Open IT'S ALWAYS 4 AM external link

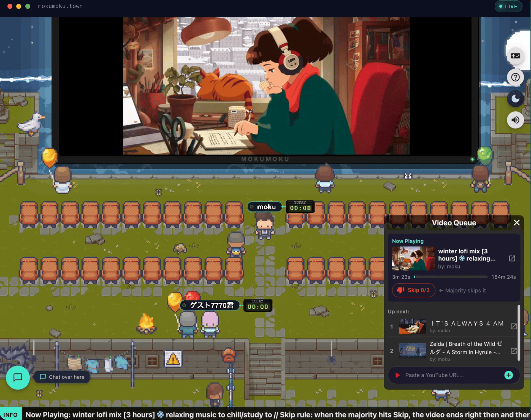pos(514,327)
